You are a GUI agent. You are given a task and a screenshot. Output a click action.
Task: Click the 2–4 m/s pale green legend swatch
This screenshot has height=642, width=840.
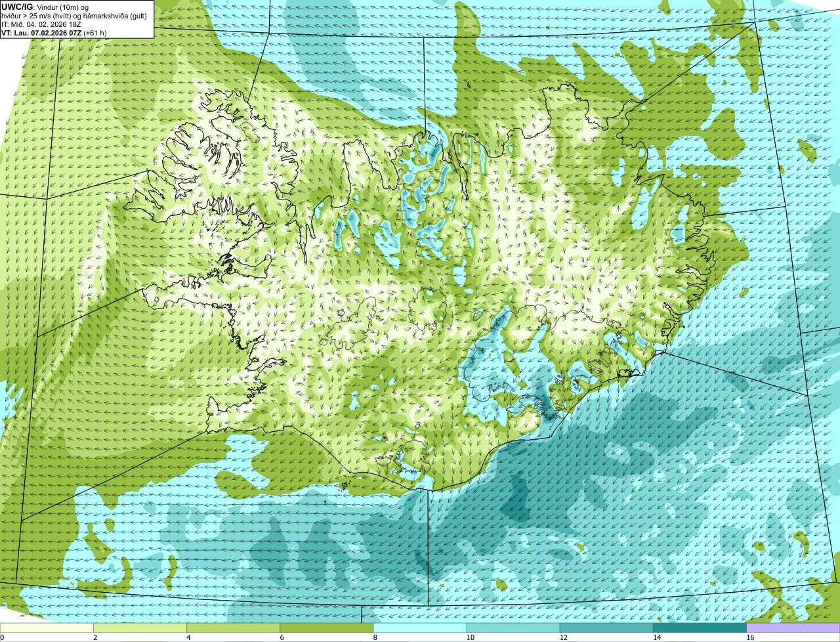(x=140, y=628)
